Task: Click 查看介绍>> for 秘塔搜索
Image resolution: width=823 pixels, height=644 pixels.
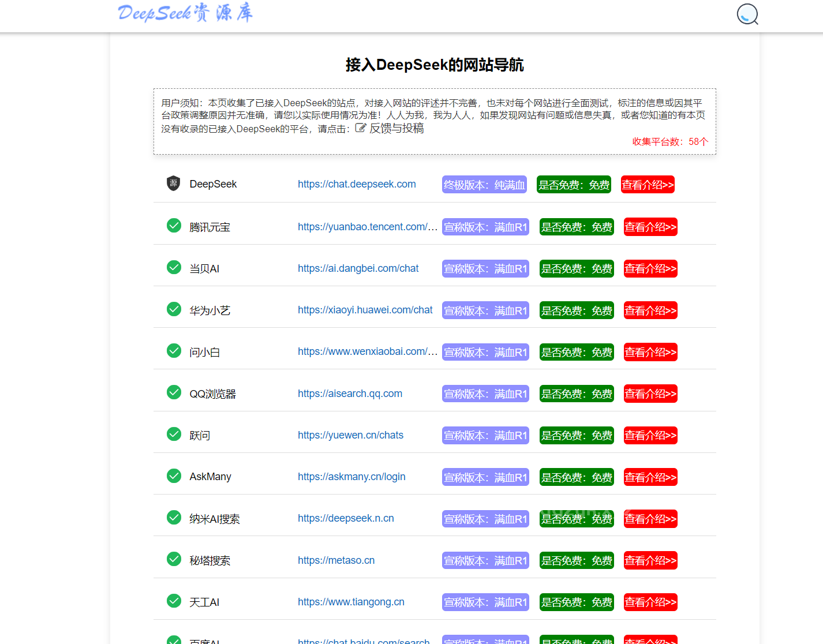Action: tap(650, 560)
